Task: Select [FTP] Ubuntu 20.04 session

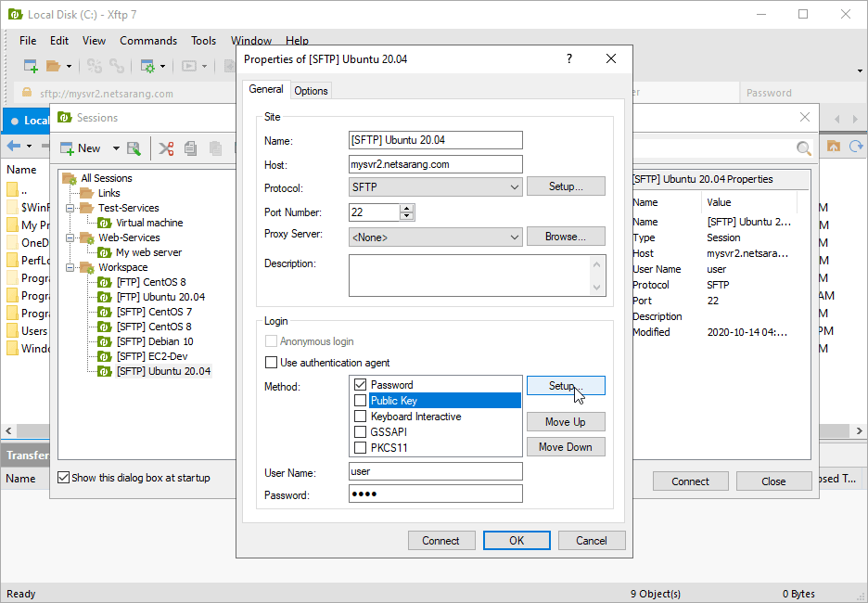Action: pyautogui.click(x=160, y=297)
